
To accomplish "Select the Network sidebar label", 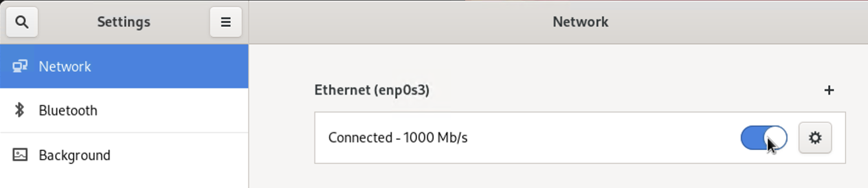I will pyautogui.click(x=65, y=67).
